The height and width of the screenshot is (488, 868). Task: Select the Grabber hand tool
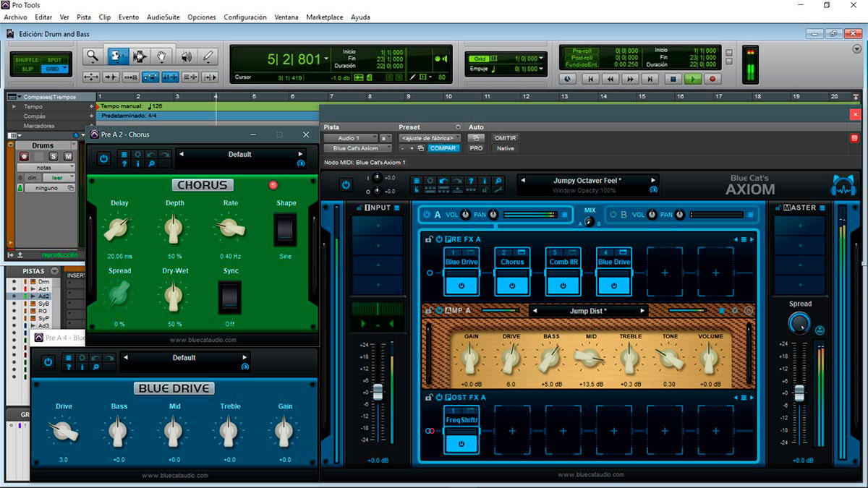tap(162, 56)
